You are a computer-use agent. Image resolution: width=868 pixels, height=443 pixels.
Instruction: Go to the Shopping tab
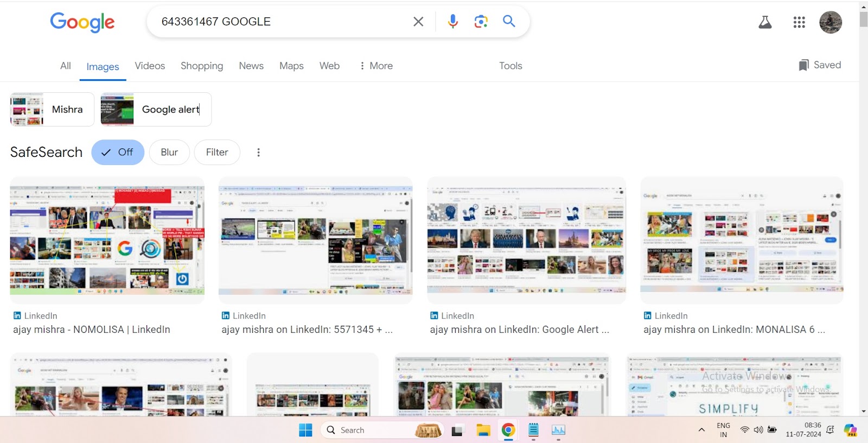(x=202, y=66)
